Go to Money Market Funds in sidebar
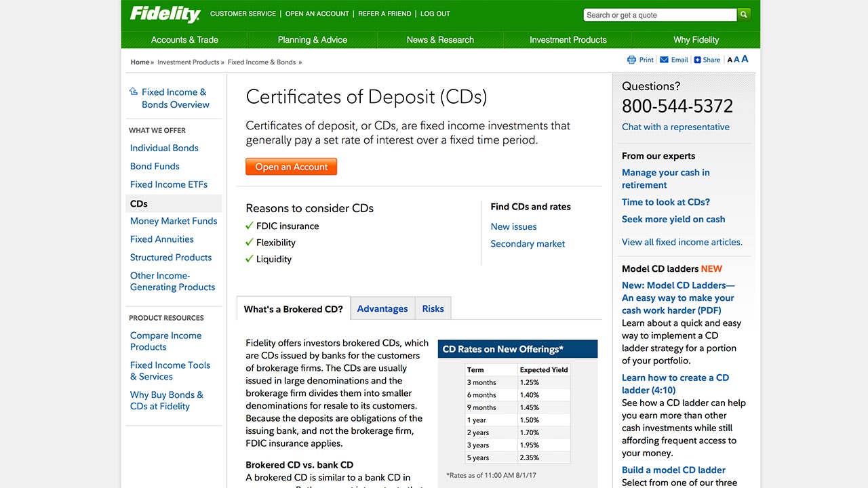The image size is (868, 488). coord(174,221)
